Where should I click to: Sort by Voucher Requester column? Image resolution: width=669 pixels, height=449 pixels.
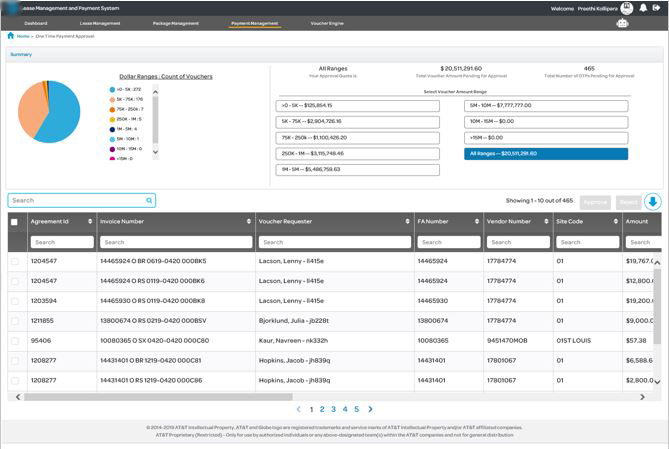[x=407, y=222]
